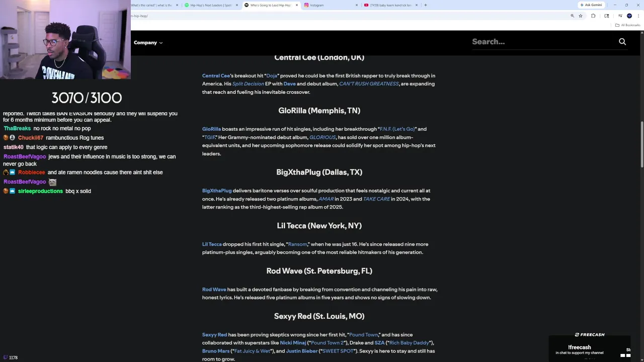Open the CAN'T RUSH GREATNESS album link

pos(369,84)
